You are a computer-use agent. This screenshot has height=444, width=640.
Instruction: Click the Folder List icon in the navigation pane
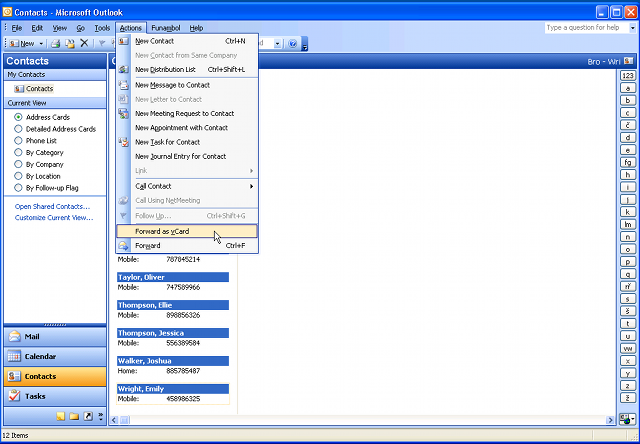tap(74, 416)
